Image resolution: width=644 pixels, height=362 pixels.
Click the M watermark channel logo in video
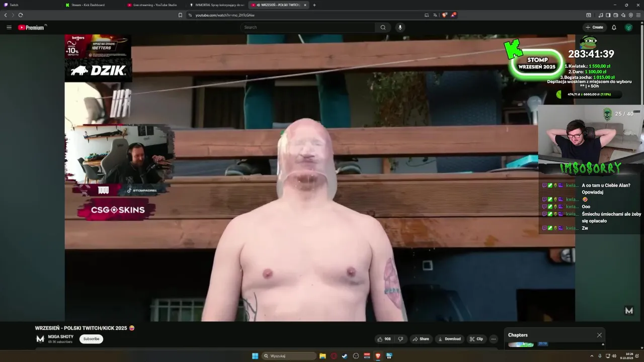tap(629, 311)
